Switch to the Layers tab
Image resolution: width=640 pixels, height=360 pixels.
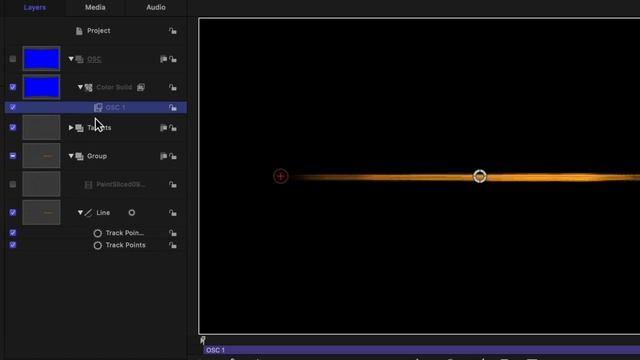[35, 7]
